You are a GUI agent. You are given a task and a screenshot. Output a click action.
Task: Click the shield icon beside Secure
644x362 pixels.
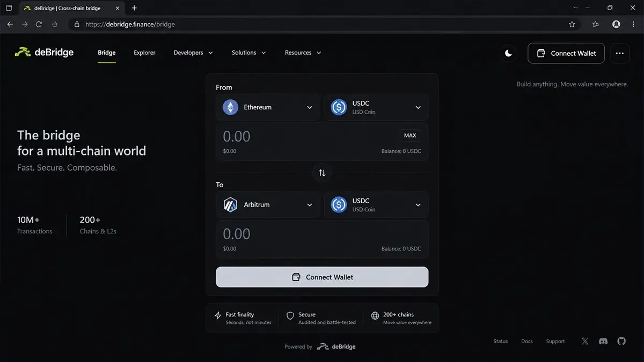pyautogui.click(x=290, y=316)
